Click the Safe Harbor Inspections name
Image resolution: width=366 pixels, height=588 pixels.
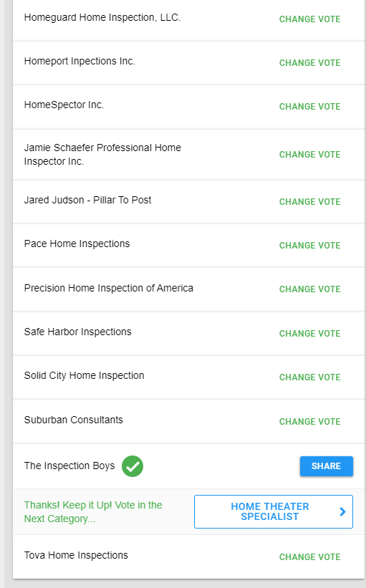point(77,332)
